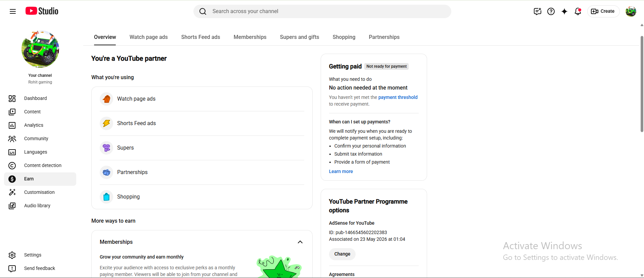
Task: Click Change AdSense account button
Action: [342, 254]
